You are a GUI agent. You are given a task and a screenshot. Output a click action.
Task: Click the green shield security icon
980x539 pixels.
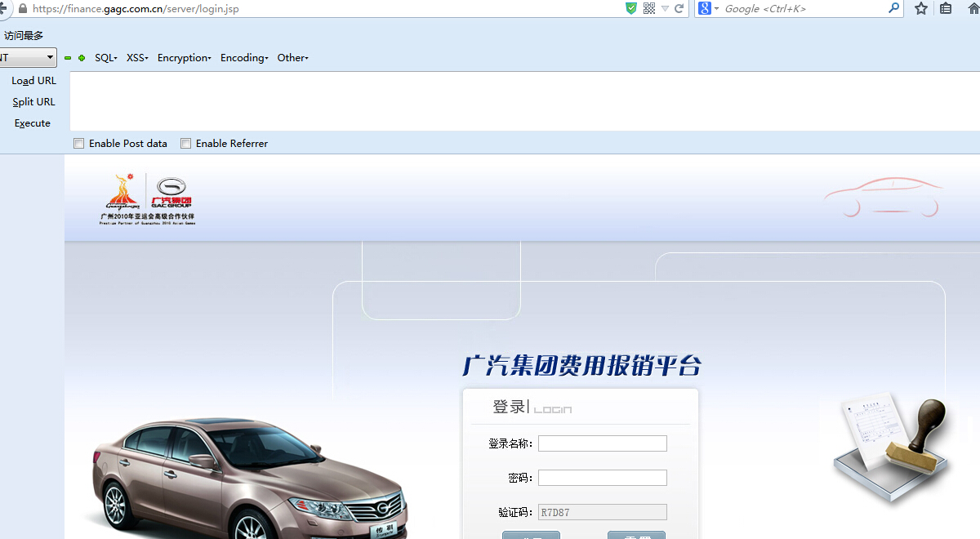631,8
